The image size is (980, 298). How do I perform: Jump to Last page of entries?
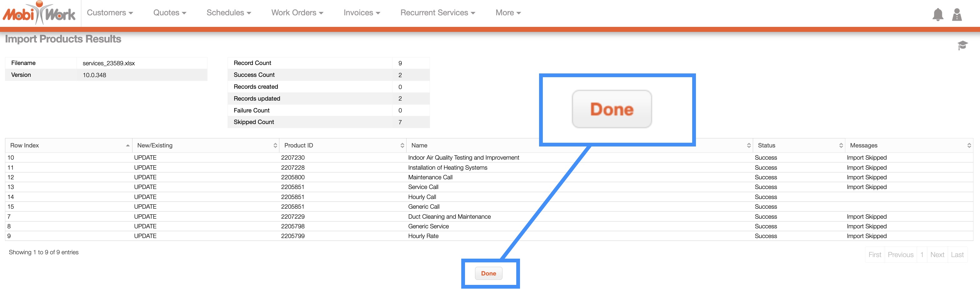[x=957, y=255]
